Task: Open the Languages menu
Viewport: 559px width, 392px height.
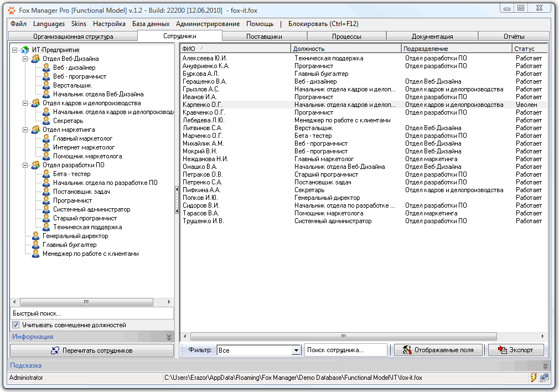Action: click(49, 24)
